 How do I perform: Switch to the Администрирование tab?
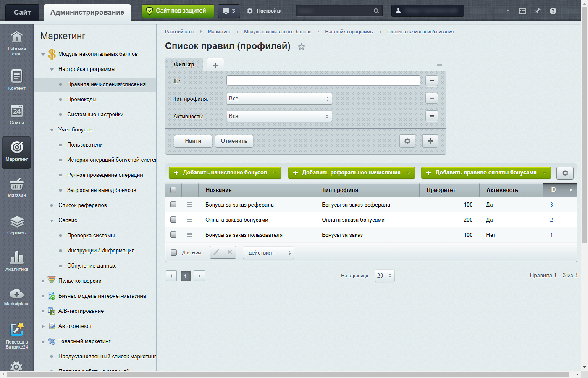87,12
